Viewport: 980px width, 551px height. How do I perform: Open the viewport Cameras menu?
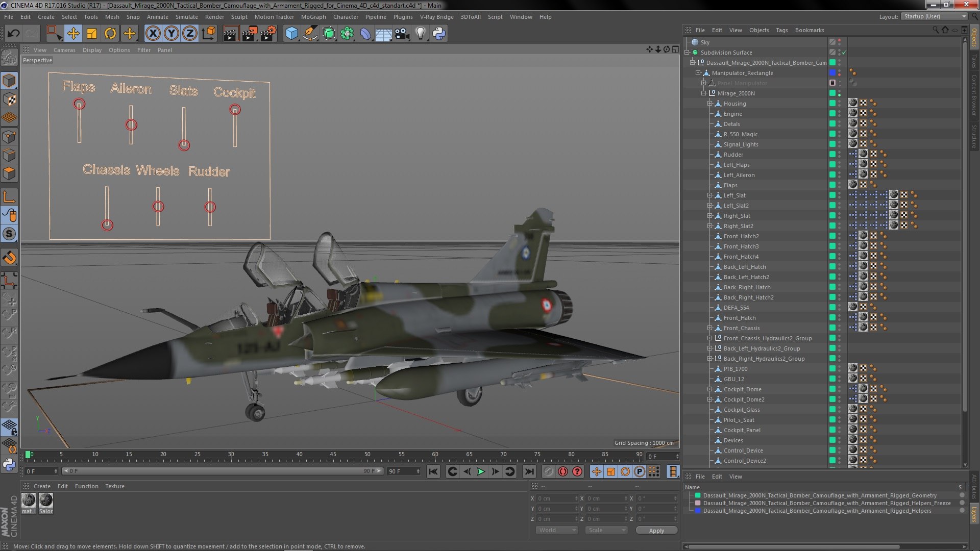(64, 50)
